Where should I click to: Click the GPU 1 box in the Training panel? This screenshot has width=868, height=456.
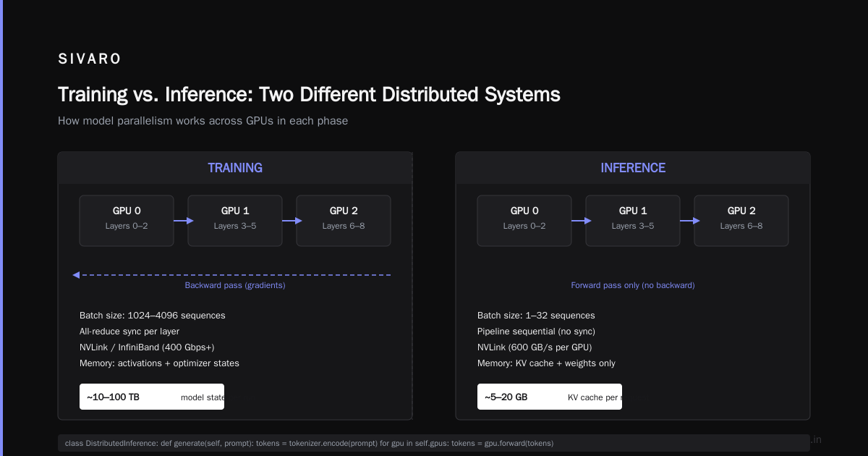tap(235, 221)
